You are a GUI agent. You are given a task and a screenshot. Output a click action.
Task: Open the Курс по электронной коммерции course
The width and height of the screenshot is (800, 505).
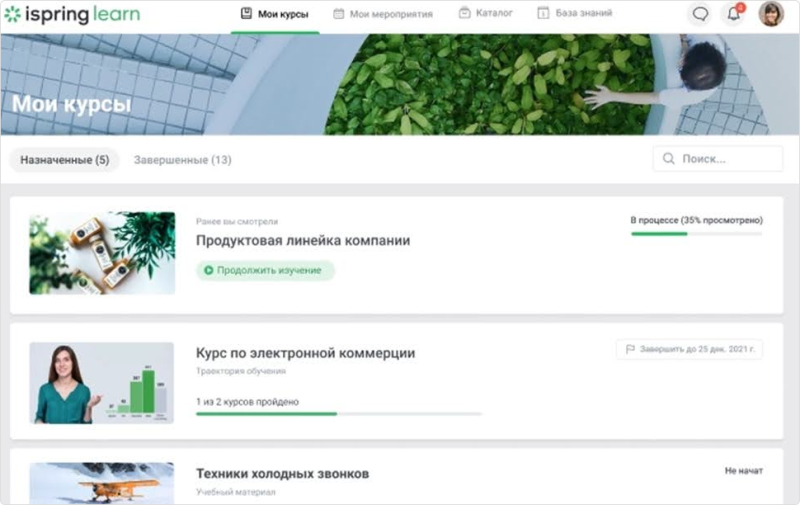click(305, 353)
